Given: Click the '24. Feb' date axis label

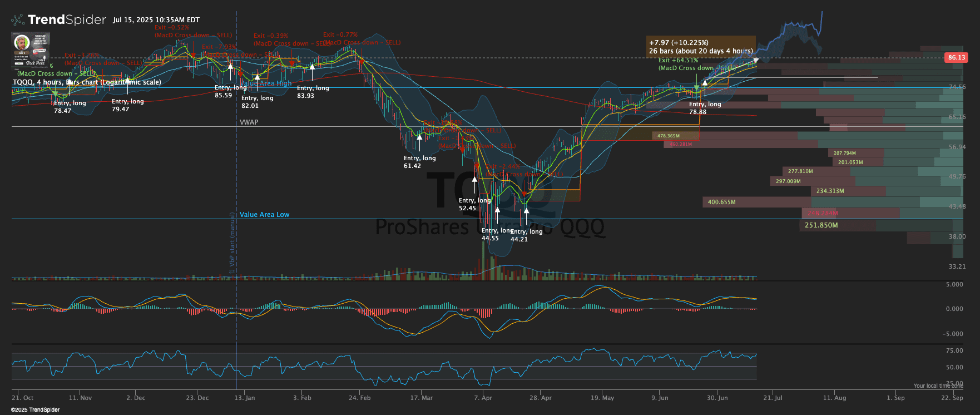Looking at the screenshot, I should [360, 398].
